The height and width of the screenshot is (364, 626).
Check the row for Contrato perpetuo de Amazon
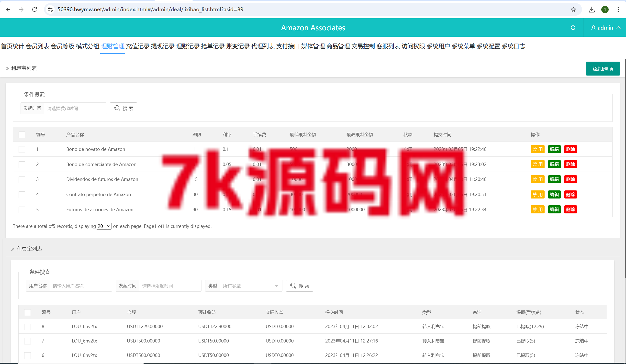coord(22,194)
